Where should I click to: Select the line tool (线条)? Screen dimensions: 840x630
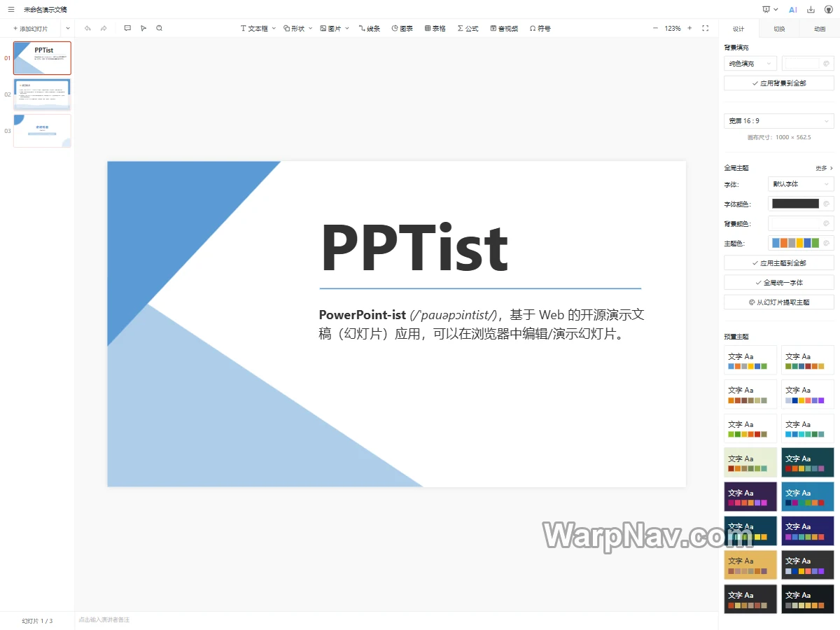tap(370, 29)
